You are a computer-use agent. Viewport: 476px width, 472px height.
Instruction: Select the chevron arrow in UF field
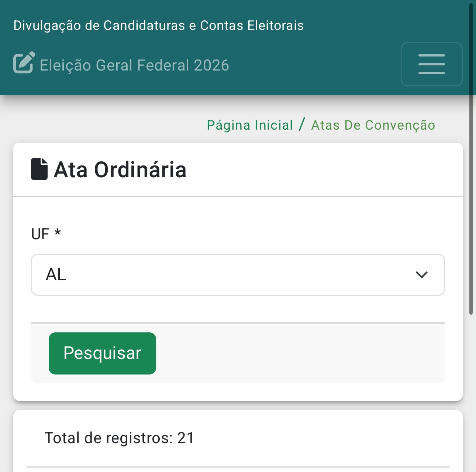pyautogui.click(x=421, y=275)
